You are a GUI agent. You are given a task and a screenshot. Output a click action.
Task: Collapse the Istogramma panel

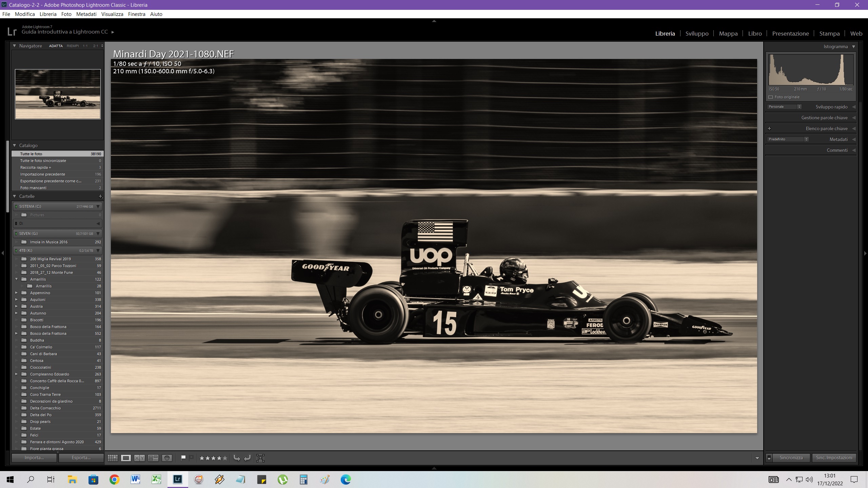pos(853,47)
